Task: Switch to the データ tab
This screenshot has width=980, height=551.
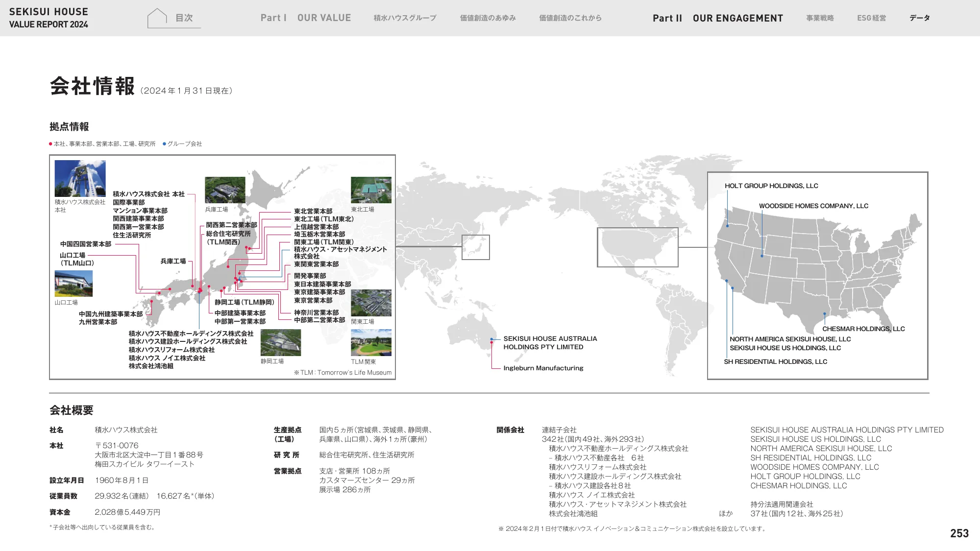Action: tap(919, 18)
